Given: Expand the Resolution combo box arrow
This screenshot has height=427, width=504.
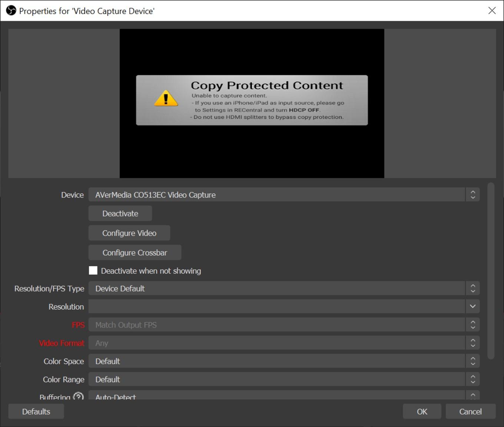Looking at the screenshot, I should (x=472, y=306).
